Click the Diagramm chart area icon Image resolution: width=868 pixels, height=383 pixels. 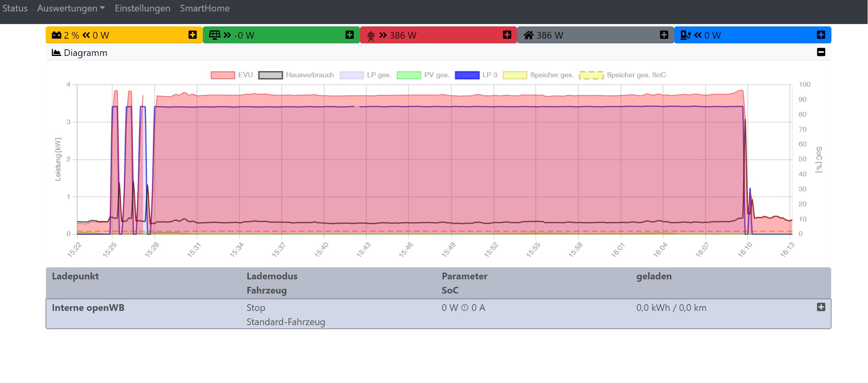56,52
